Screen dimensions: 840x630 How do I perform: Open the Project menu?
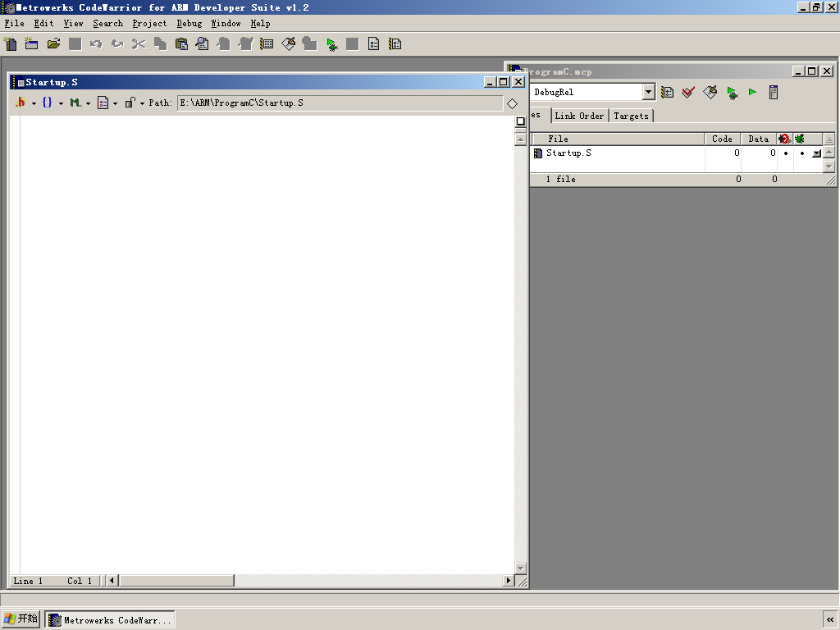[x=149, y=24]
